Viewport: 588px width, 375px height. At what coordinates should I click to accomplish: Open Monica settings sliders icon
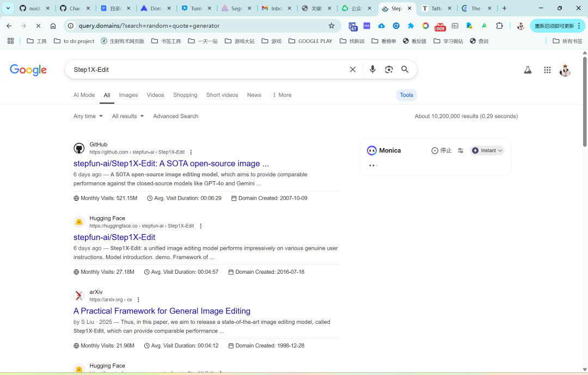pyautogui.click(x=461, y=150)
